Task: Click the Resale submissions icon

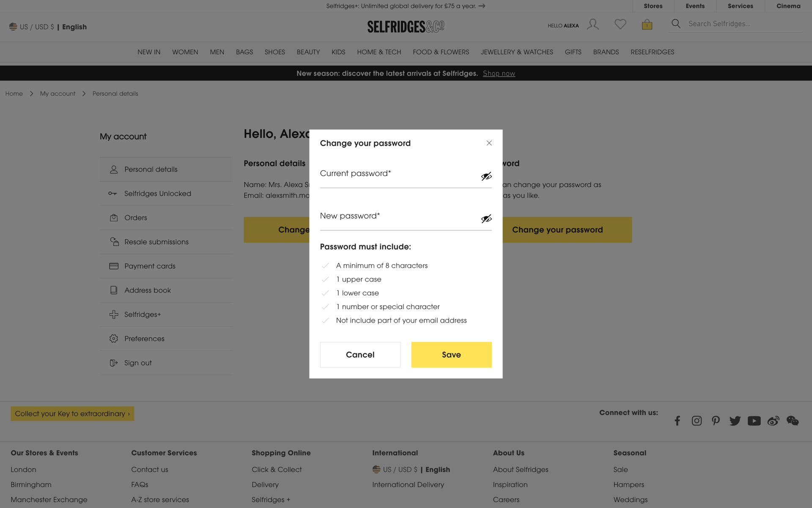Action: [114, 242]
